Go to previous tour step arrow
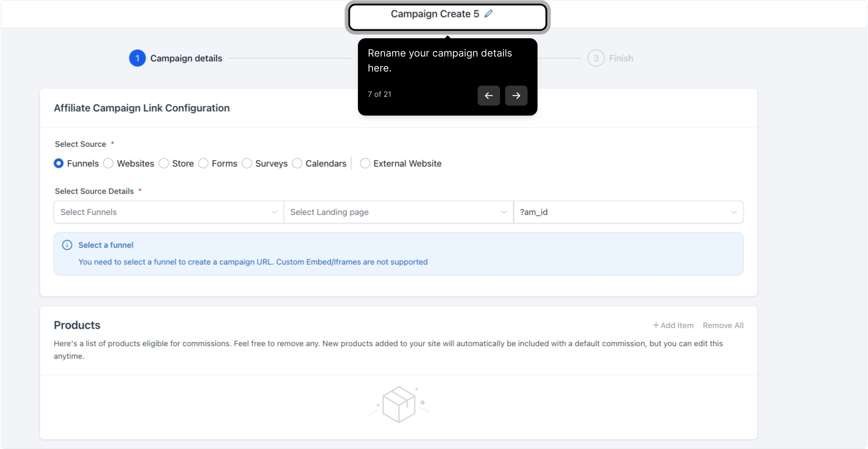The height and width of the screenshot is (449, 868). pyautogui.click(x=489, y=96)
